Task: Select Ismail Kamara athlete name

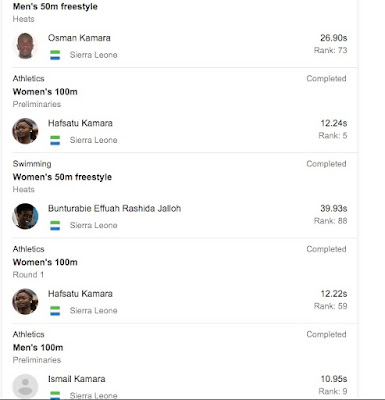Action: coord(77,379)
